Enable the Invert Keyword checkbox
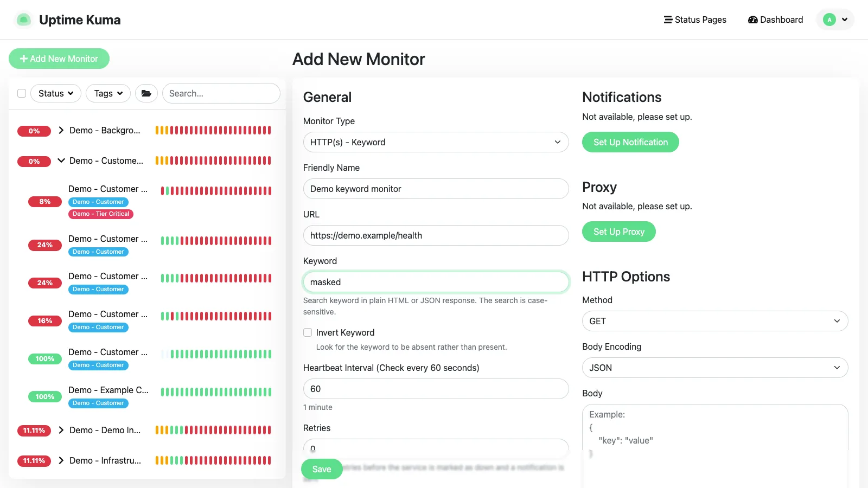Image resolution: width=868 pixels, height=488 pixels. tap(308, 332)
